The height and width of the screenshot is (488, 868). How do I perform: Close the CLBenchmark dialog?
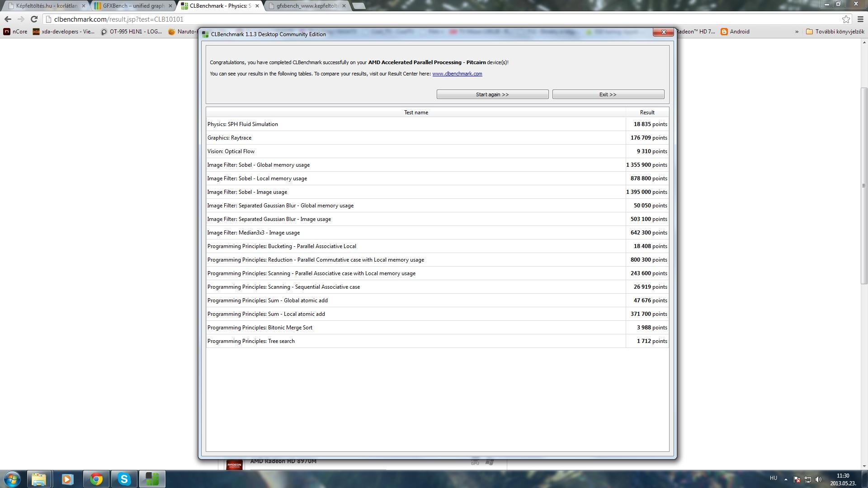pos(664,32)
